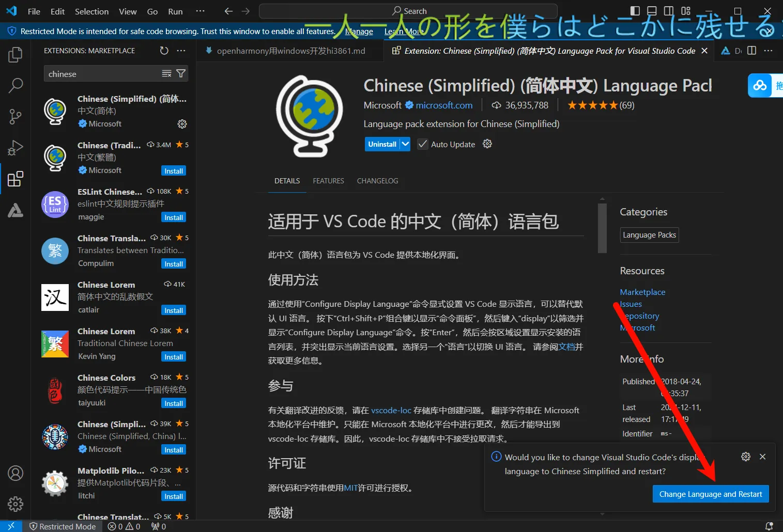The image size is (783, 532).
Task: Click Change Language and Restart button
Action: click(x=710, y=494)
